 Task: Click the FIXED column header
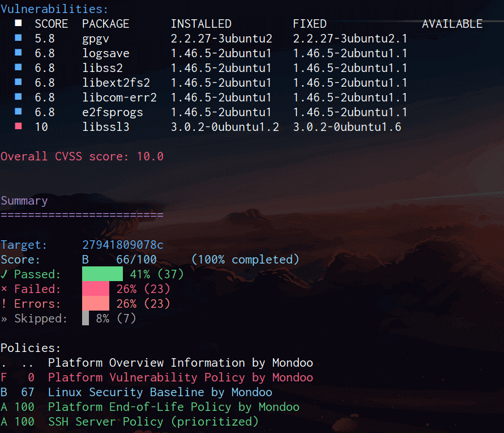309,24
